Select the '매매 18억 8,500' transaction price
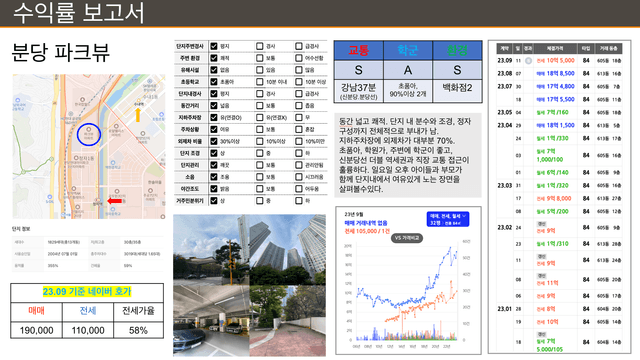The height and width of the screenshot is (360, 640). click(x=555, y=73)
